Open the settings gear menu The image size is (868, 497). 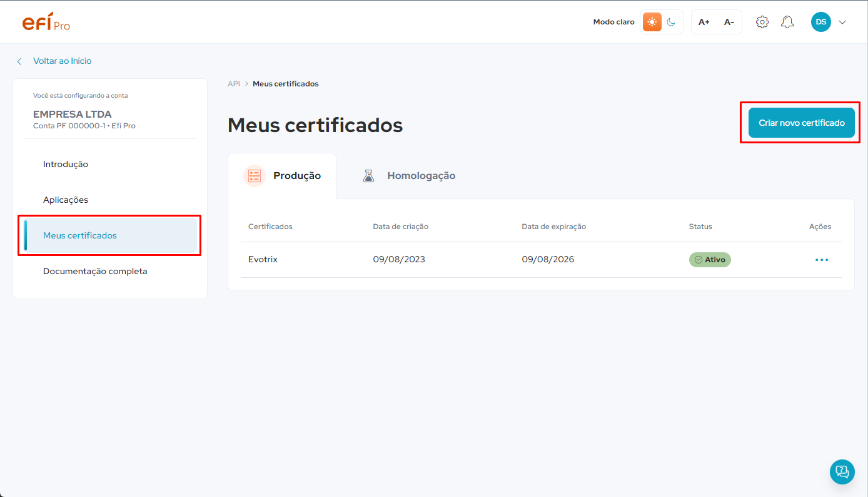pyautogui.click(x=762, y=21)
